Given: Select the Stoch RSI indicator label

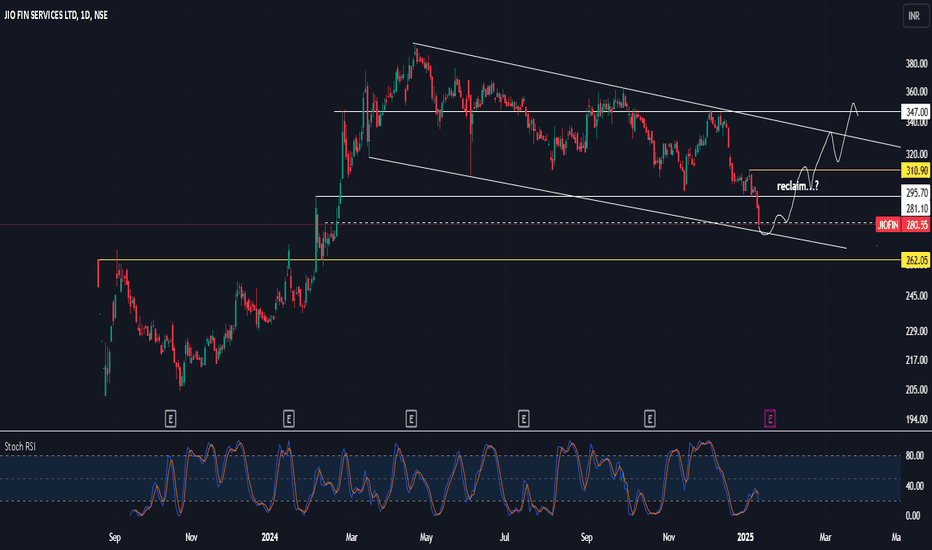Looking at the screenshot, I should pos(20,446).
